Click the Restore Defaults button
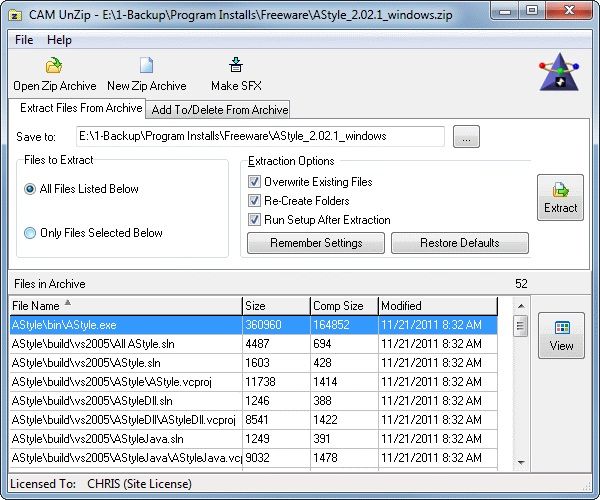 [459, 243]
